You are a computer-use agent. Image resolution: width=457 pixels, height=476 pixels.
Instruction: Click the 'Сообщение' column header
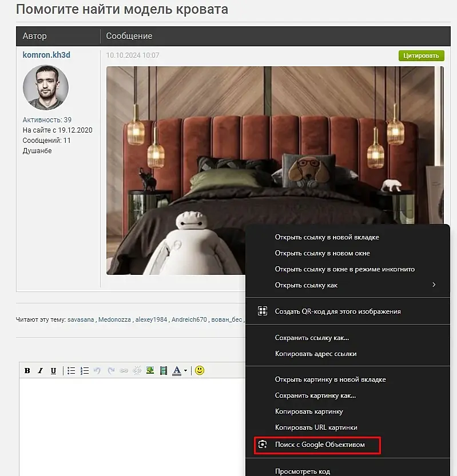coord(129,36)
